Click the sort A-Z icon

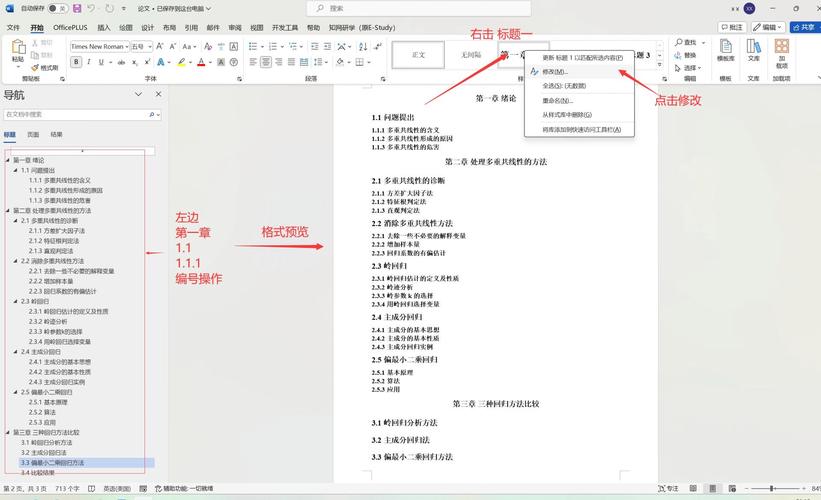(x=363, y=47)
